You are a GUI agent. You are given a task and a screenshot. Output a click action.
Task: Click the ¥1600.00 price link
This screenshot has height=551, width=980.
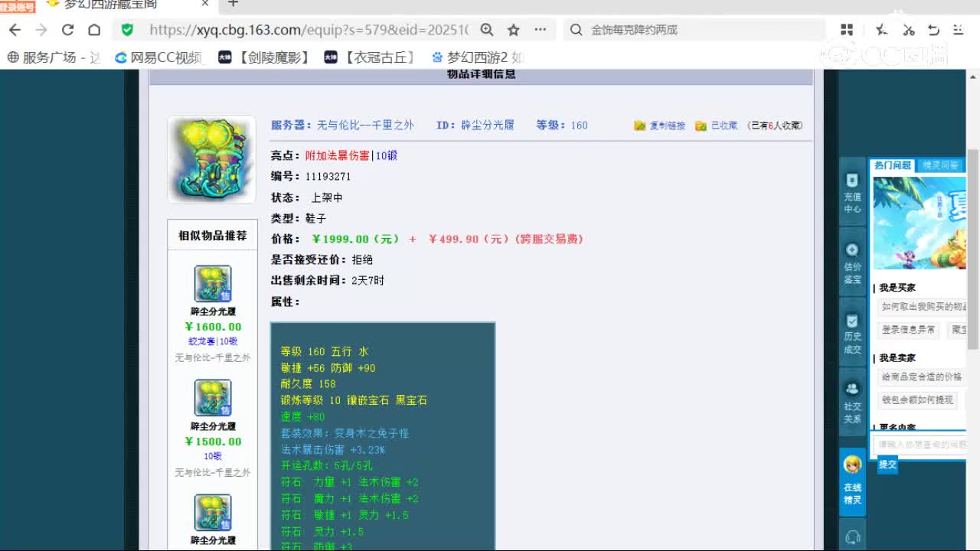(x=213, y=327)
